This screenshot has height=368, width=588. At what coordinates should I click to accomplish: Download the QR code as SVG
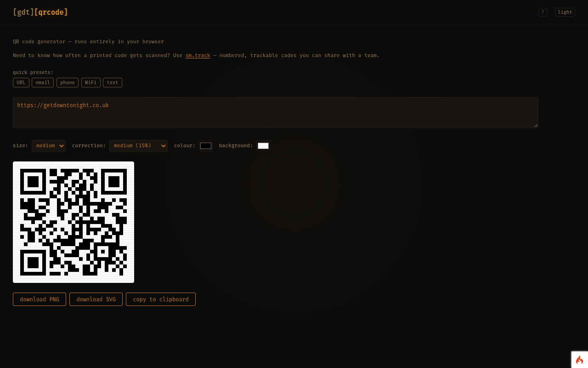pyautogui.click(x=96, y=299)
